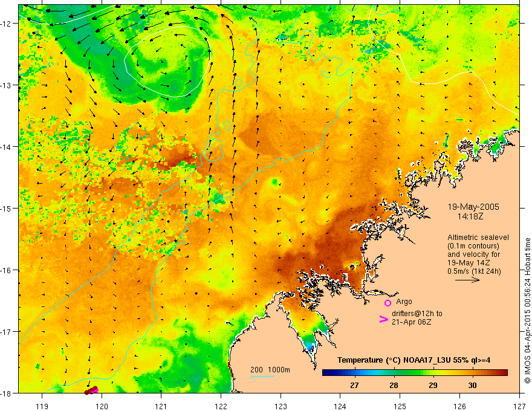This screenshot has height=411, width=532.
Task: Click the 29 label under the colorbar
Action: pyautogui.click(x=433, y=385)
